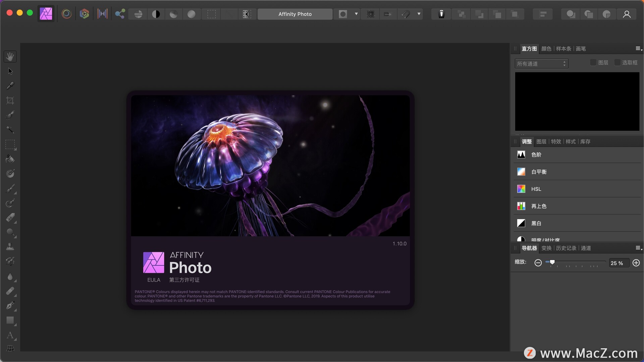The height and width of the screenshot is (362, 644).
Task: Add an HSL adjustment
Action: click(577, 189)
